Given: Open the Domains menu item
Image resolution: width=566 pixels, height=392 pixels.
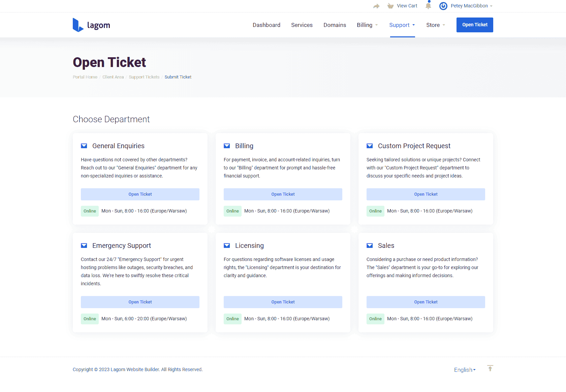Looking at the screenshot, I should (335, 25).
